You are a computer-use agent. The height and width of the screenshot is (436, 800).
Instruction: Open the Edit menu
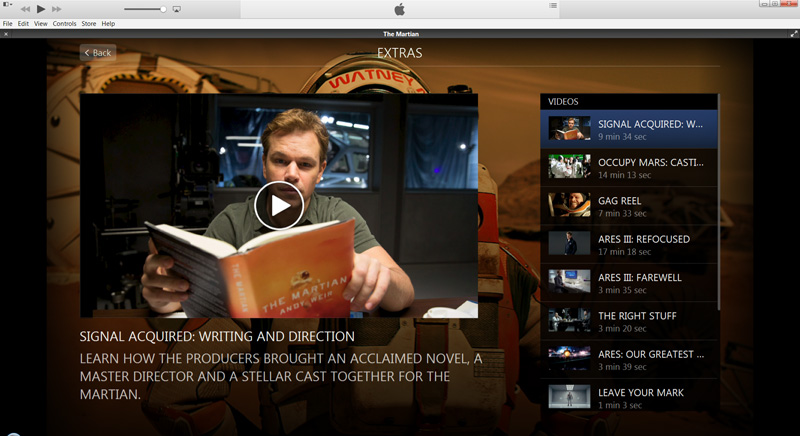click(23, 23)
